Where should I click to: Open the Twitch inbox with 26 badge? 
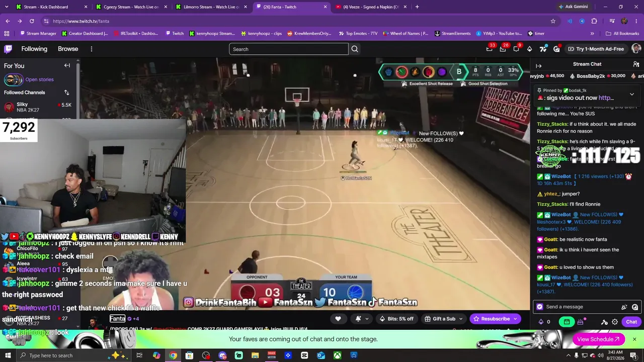tap(503, 49)
